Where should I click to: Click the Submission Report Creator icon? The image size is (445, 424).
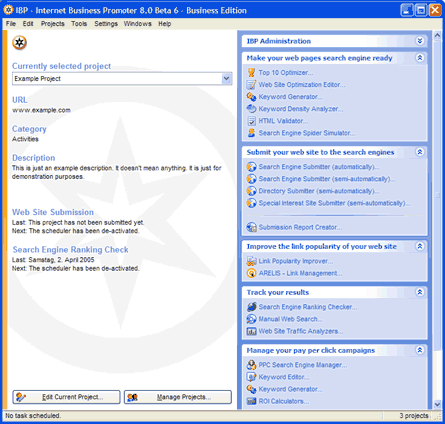pos(251,227)
